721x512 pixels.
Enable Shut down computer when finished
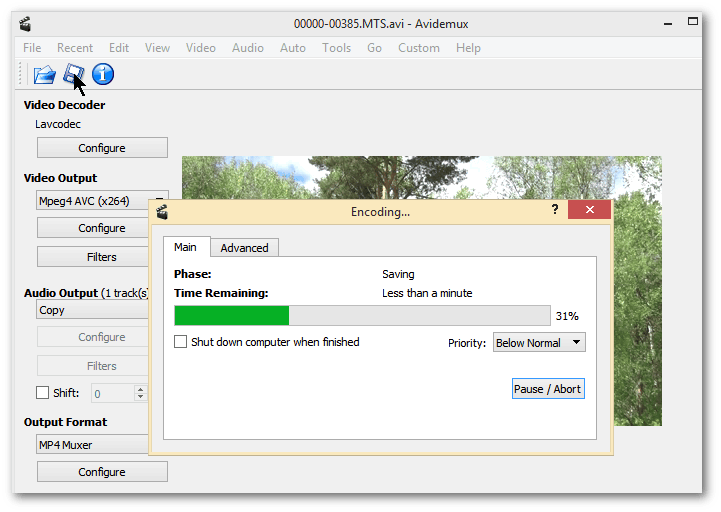tap(181, 342)
